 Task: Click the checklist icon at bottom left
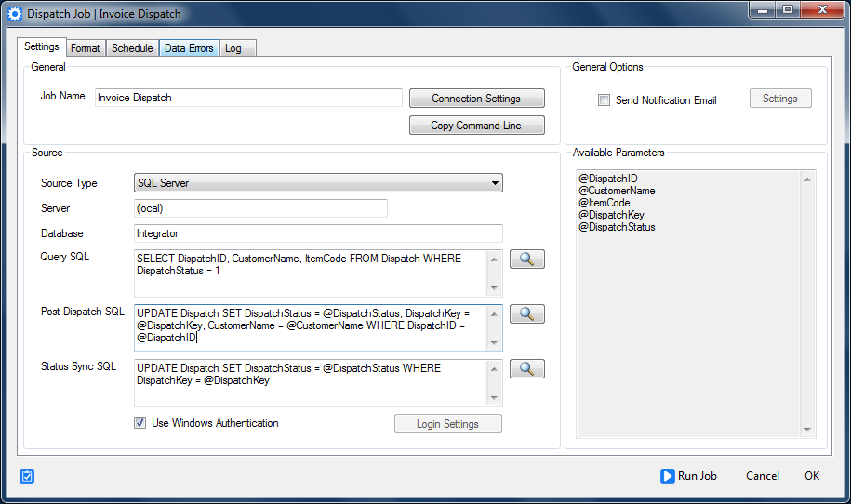pyautogui.click(x=27, y=476)
